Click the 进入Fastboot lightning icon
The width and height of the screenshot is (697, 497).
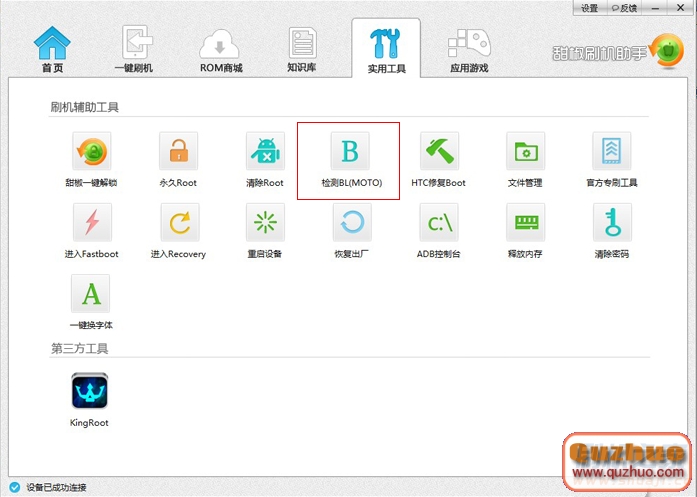tap(92, 222)
